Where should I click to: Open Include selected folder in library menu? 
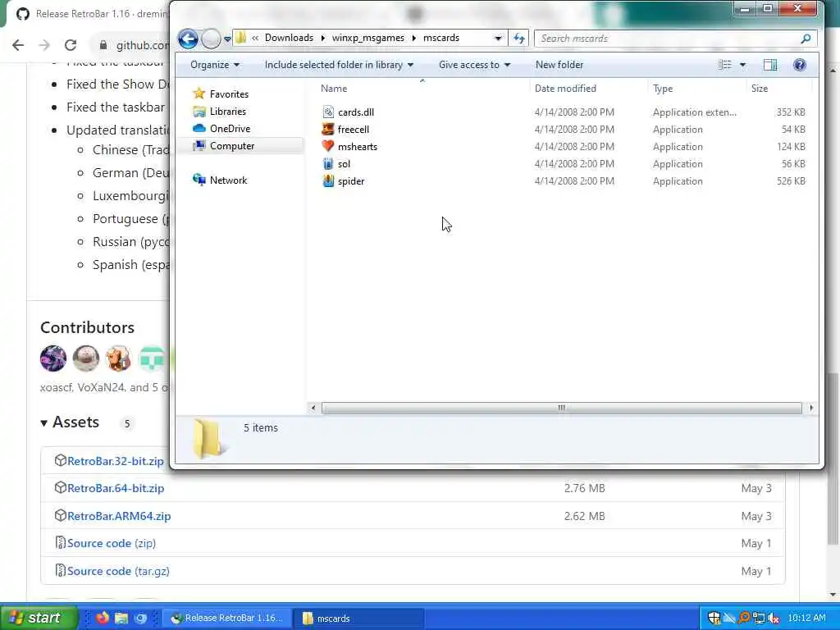coord(339,65)
